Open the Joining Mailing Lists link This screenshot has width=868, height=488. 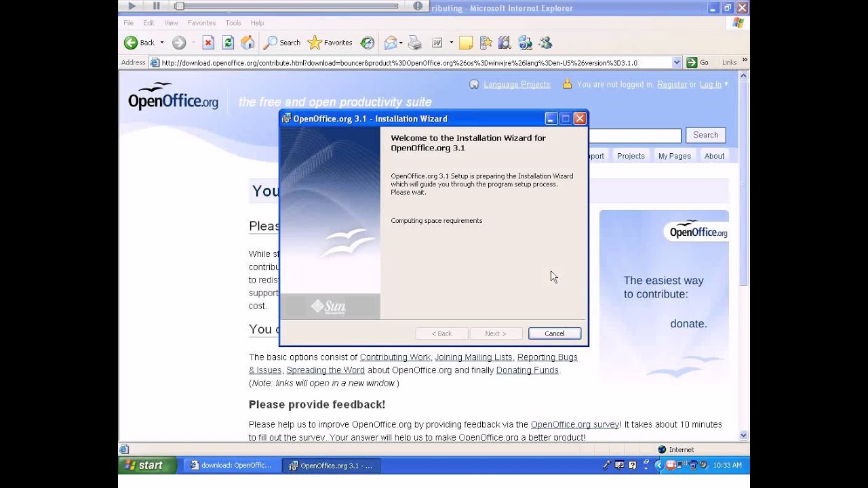pos(473,357)
